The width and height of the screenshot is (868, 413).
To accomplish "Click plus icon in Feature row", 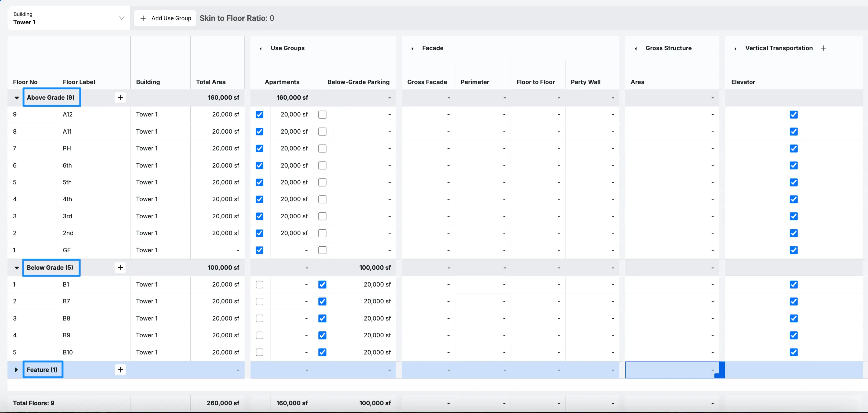I will 120,370.
